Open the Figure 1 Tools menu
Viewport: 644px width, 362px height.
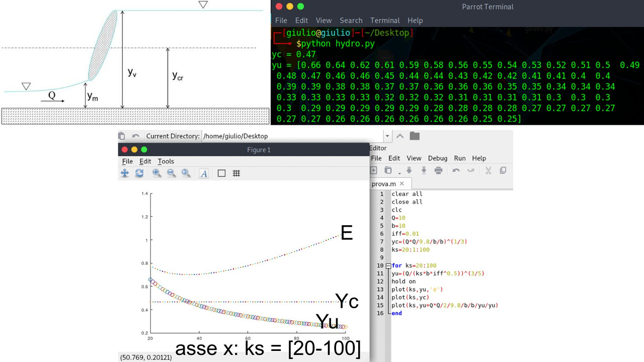click(166, 161)
